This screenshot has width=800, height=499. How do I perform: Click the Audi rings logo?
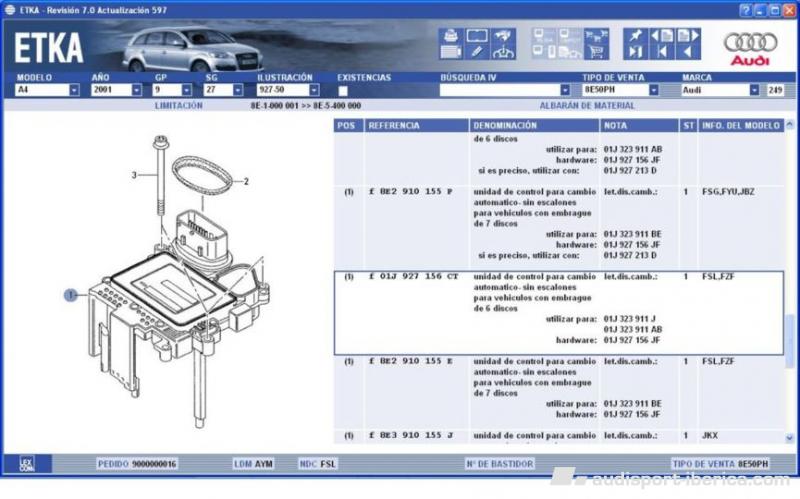coord(750,42)
